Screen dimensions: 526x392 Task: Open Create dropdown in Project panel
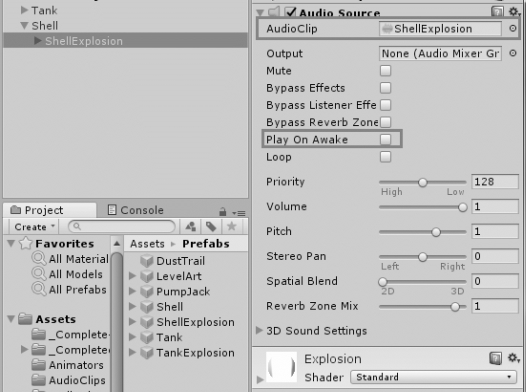(x=34, y=227)
